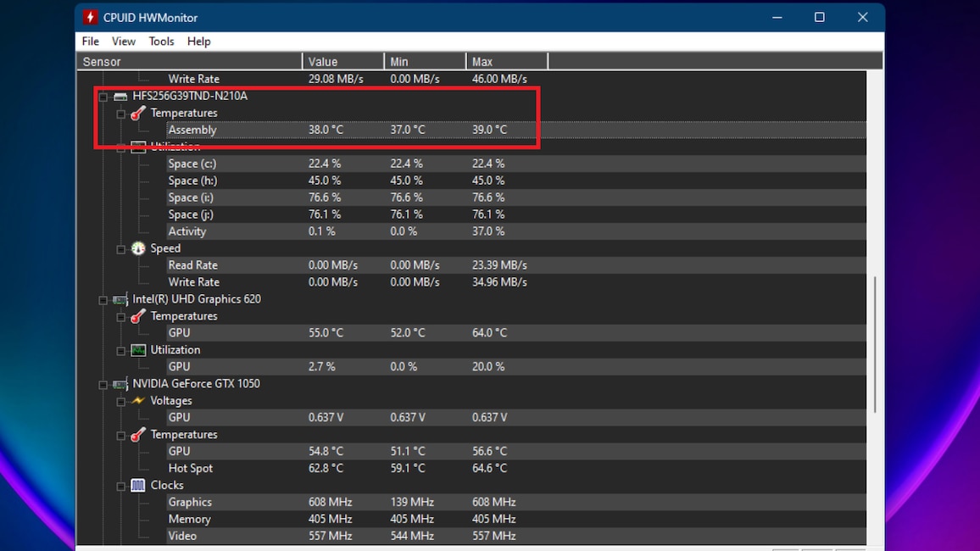Image resolution: width=980 pixels, height=551 pixels.
Task: Select the Video clock row
Action: point(515,536)
